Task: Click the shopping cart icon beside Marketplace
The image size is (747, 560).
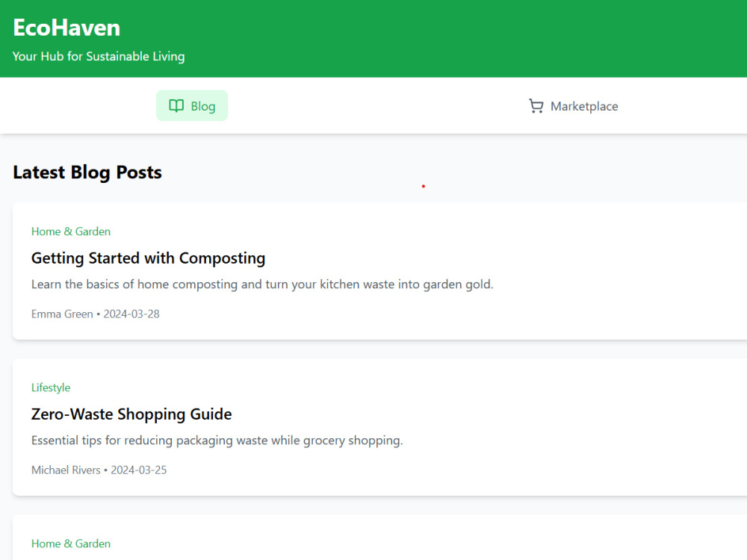Action: pyautogui.click(x=536, y=106)
